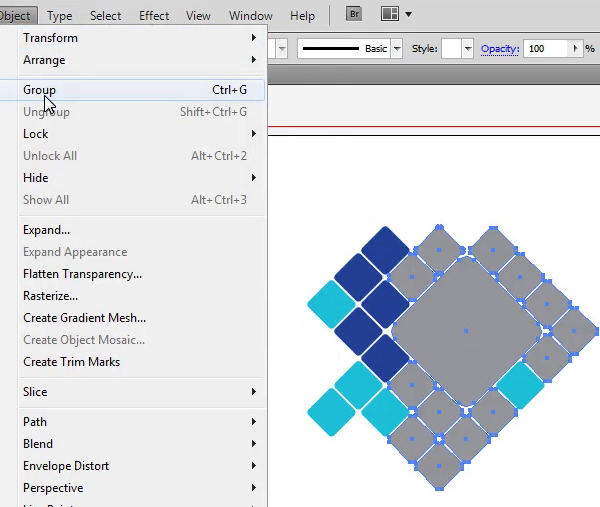Open the Type menu in menu bar
The height and width of the screenshot is (507, 600).
[x=59, y=16]
